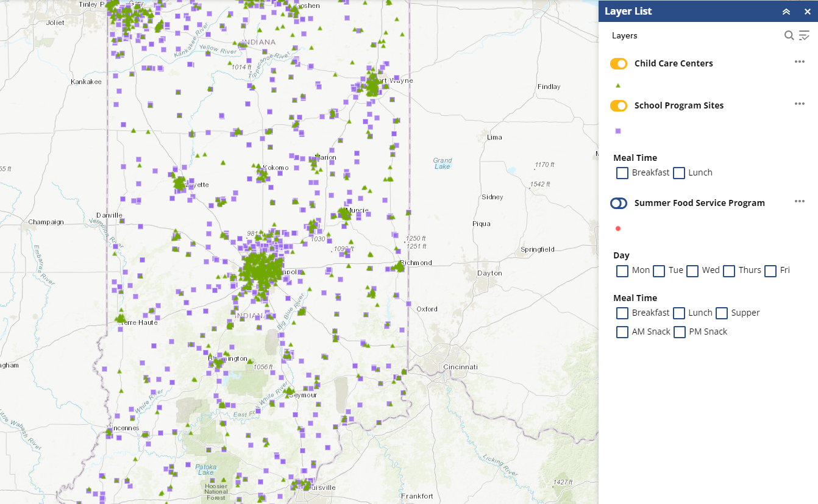Screen dimensions: 818x504
Task: Check Breakfast under School Program Sites
Action: [622, 173]
